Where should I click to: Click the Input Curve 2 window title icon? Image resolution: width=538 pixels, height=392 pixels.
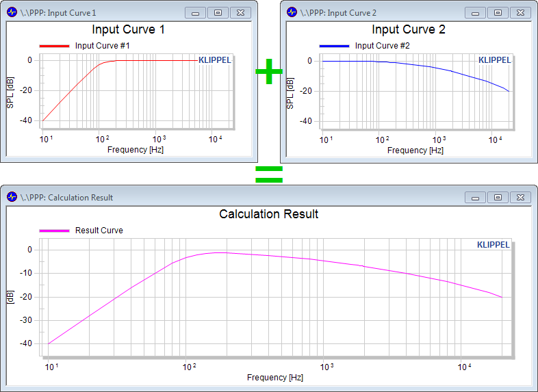coord(292,13)
